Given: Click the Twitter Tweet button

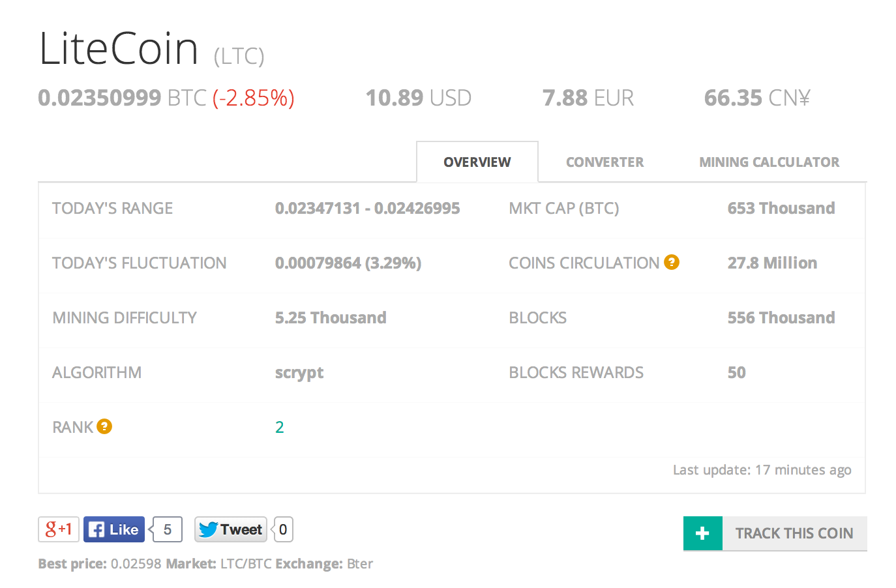Looking at the screenshot, I should (231, 529).
